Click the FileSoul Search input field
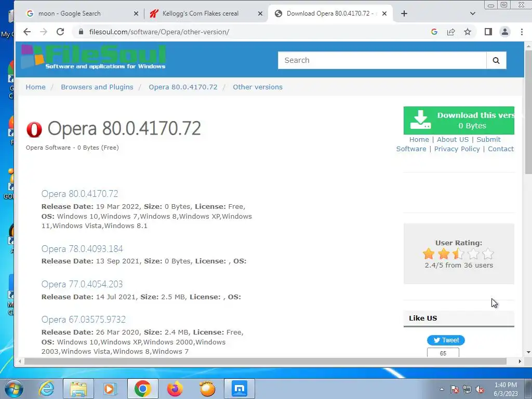532x399 pixels. pos(382,60)
